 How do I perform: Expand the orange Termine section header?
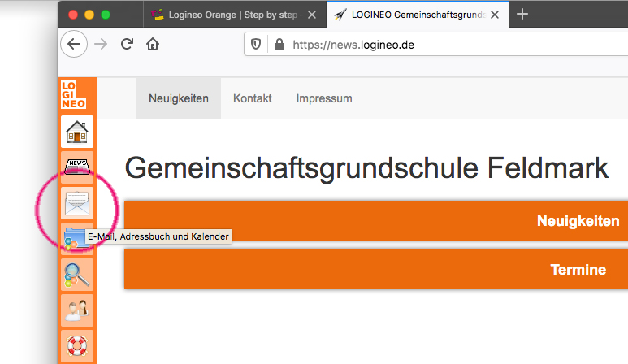pos(376,270)
